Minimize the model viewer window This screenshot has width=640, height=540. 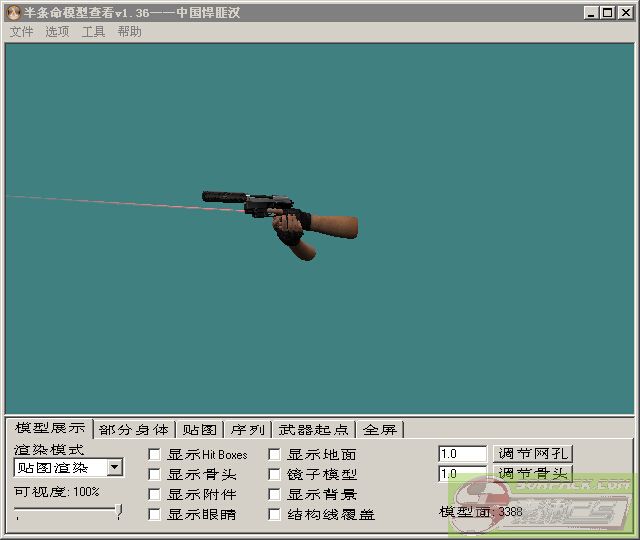click(592, 12)
